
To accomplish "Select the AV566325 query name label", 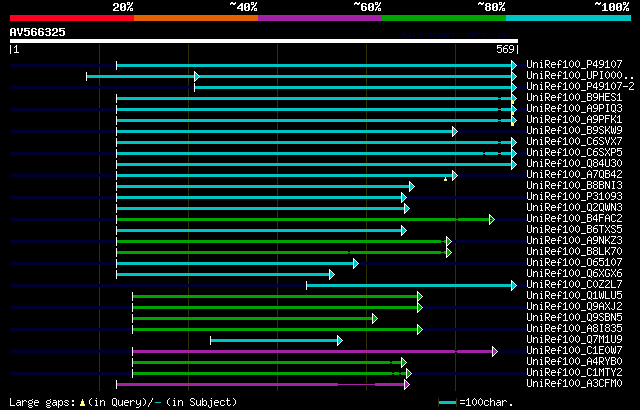I will pos(38,32).
